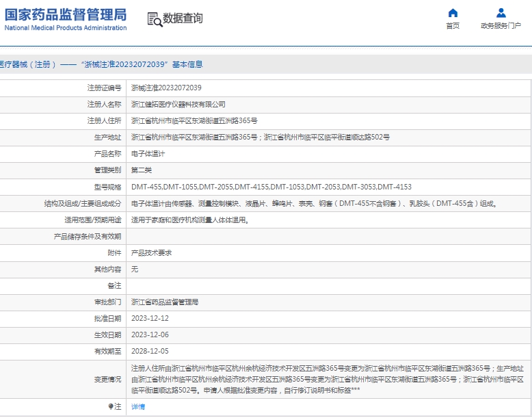Image resolution: width=532 pixels, height=420 pixels.
Task: Click the 型号规格 row label
Action: [107, 187]
